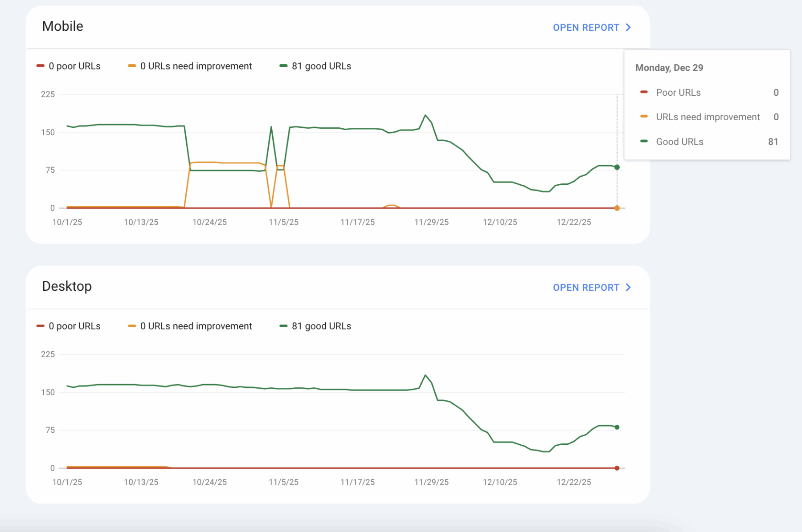Screen dimensions: 802x532
Task: Click the chevron arrow beside Mobile Open Report
Action: click(628, 28)
